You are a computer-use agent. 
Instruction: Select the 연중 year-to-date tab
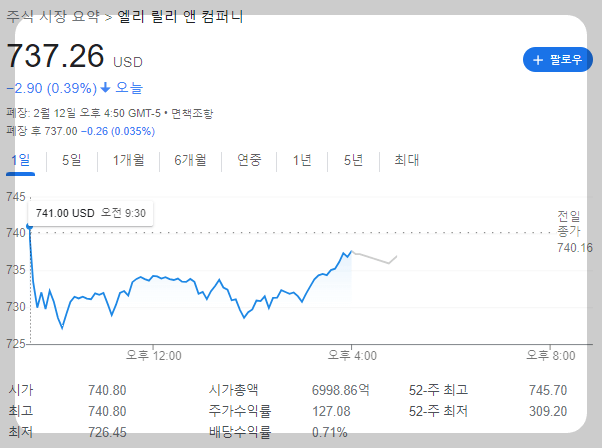pos(249,160)
